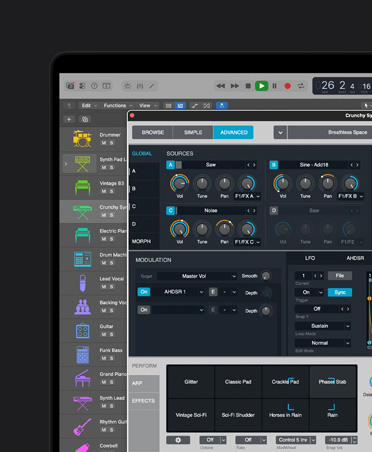
Task: Open the Master Vol target dropdown
Action: click(197, 276)
